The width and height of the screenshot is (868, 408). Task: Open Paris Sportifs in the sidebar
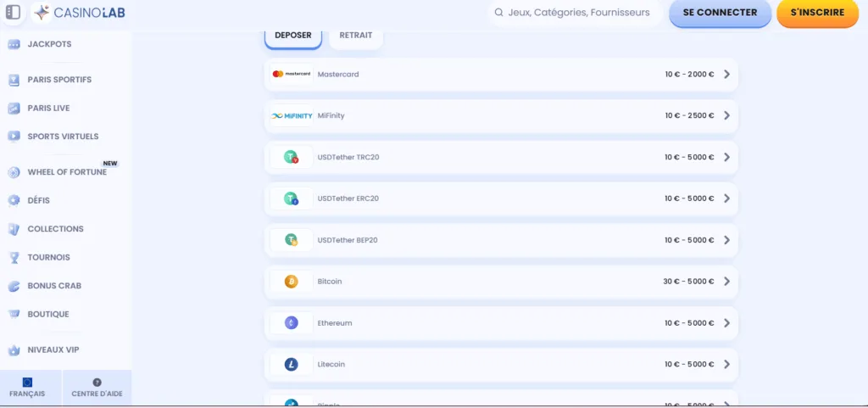[x=59, y=80]
